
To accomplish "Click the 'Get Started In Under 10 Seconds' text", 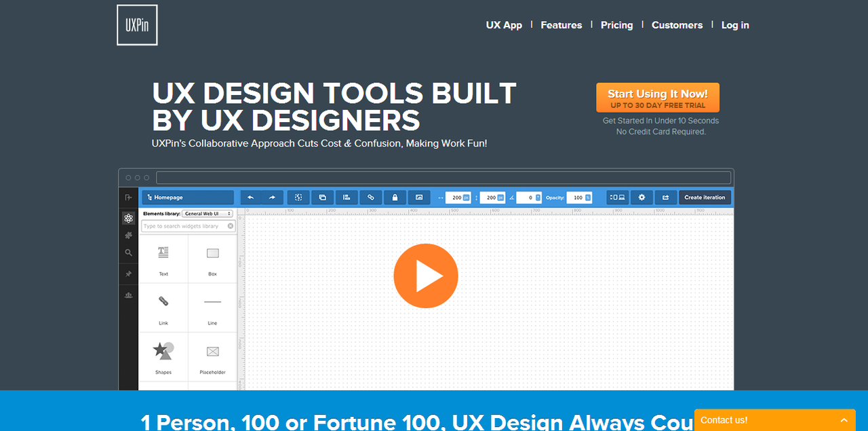I will 660,121.
